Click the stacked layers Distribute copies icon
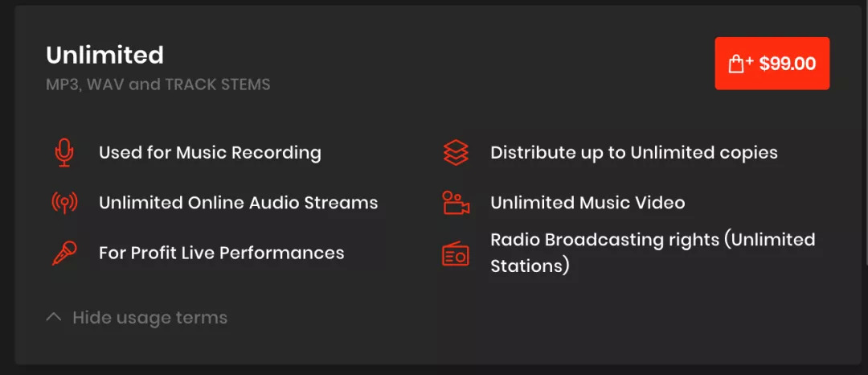 [x=456, y=153]
